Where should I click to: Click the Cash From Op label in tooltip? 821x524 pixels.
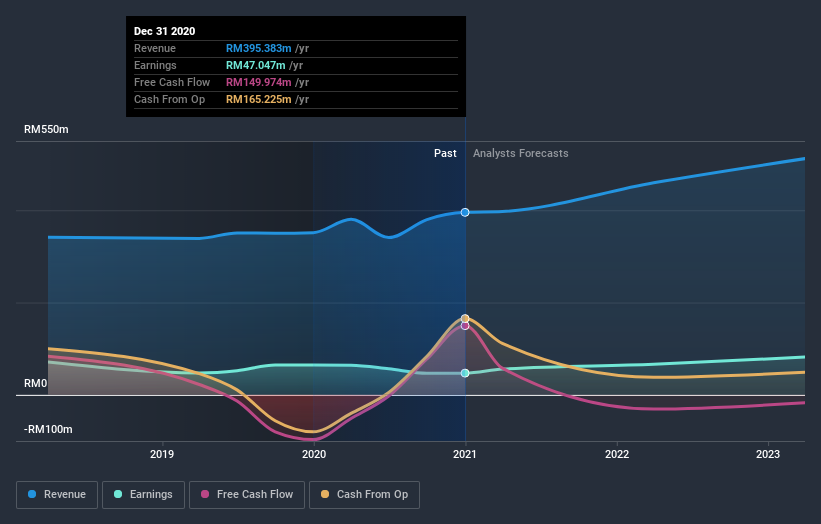click(170, 99)
